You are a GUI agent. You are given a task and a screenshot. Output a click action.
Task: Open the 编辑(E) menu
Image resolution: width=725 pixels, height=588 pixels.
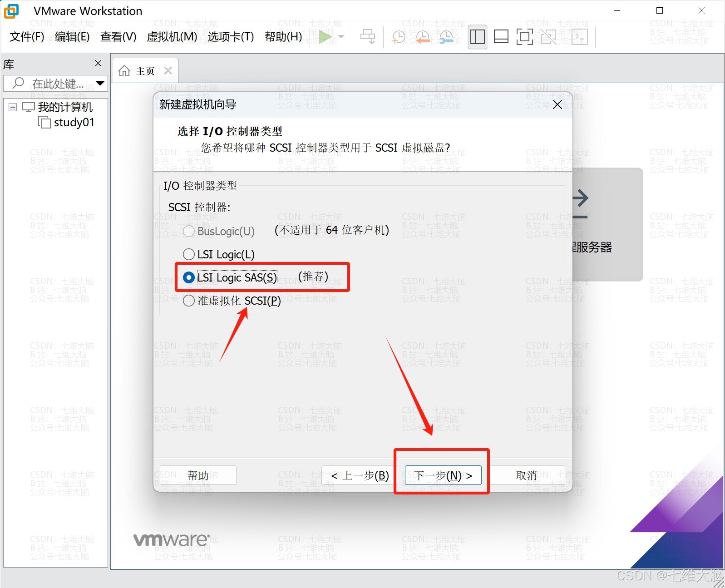pos(72,37)
